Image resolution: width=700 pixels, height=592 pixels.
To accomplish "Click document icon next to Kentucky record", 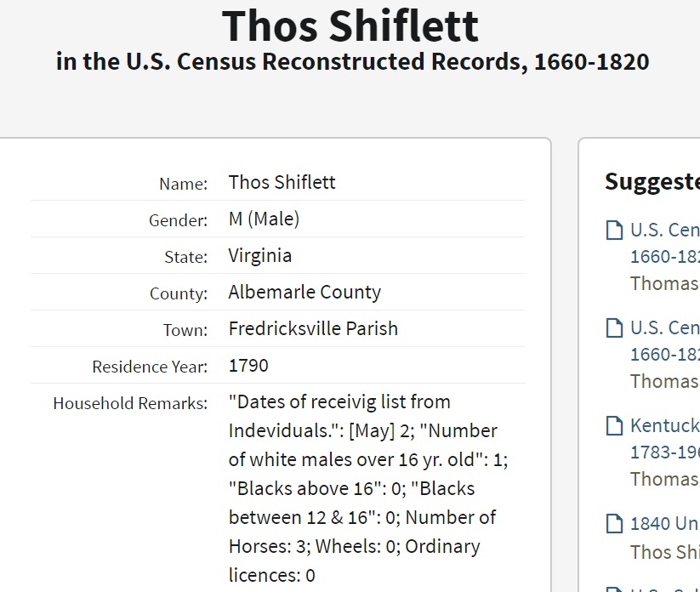I will coord(613,425).
